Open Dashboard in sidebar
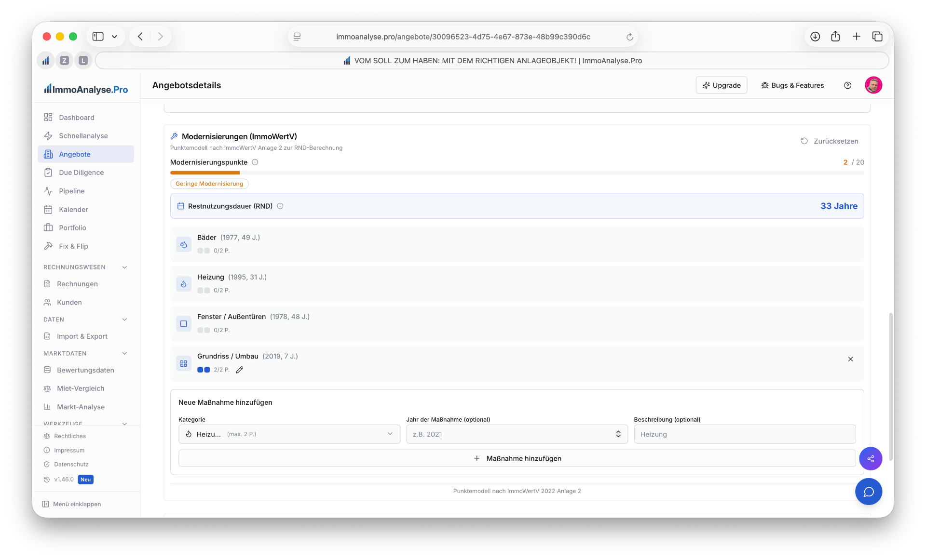 [x=86, y=118]
